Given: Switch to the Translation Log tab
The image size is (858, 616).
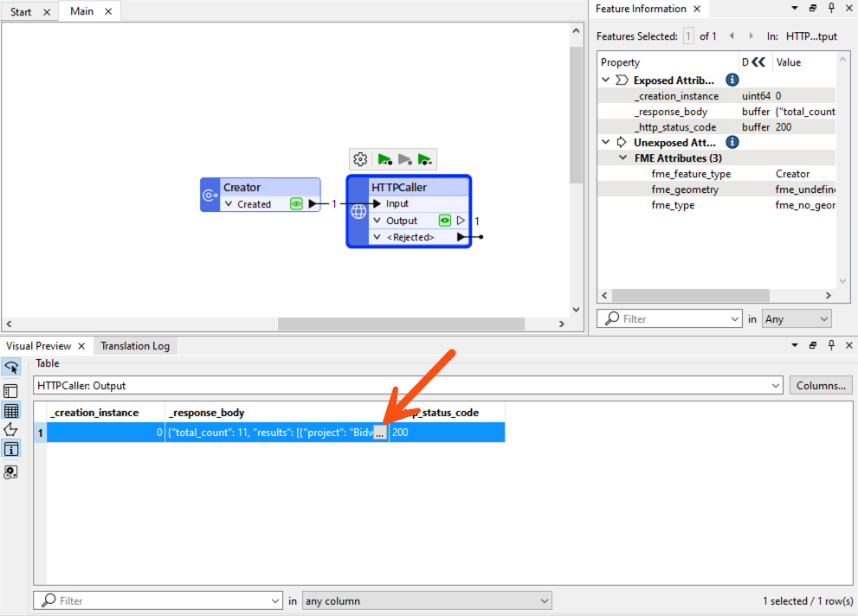Looking at the screenshot, I should point(135,346).
